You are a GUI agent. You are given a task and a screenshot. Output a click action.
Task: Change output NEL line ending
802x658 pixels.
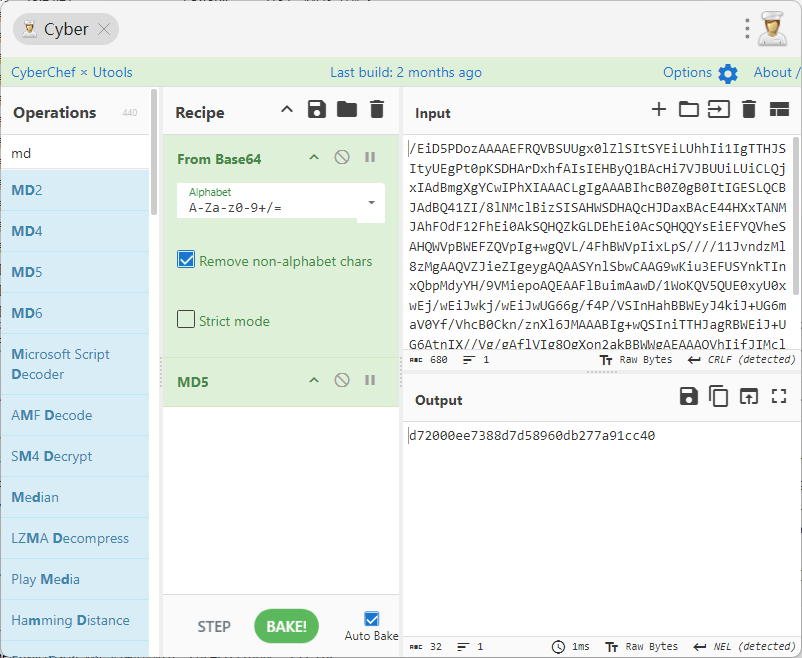[744, 647]
